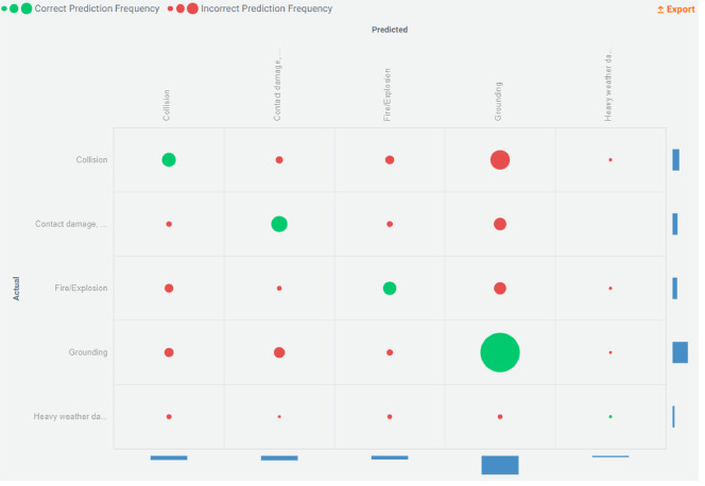The width and height of the screenshot is (705, 486).
Task: Click the Grounding actual total bar on right
Action: point(680,352)
